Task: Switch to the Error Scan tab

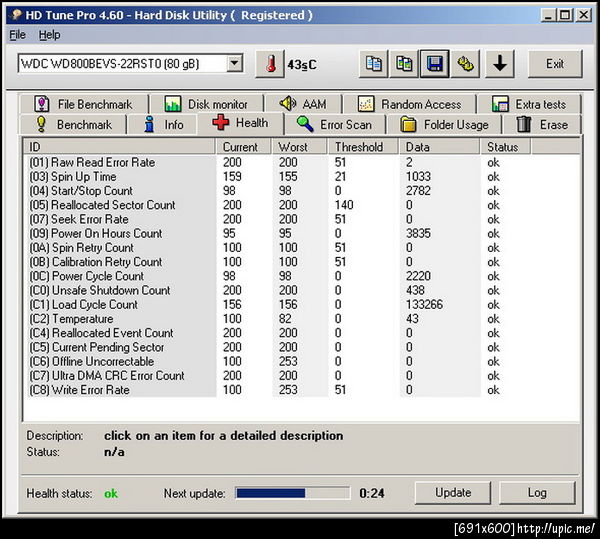Action: click(x=334, y=124)
